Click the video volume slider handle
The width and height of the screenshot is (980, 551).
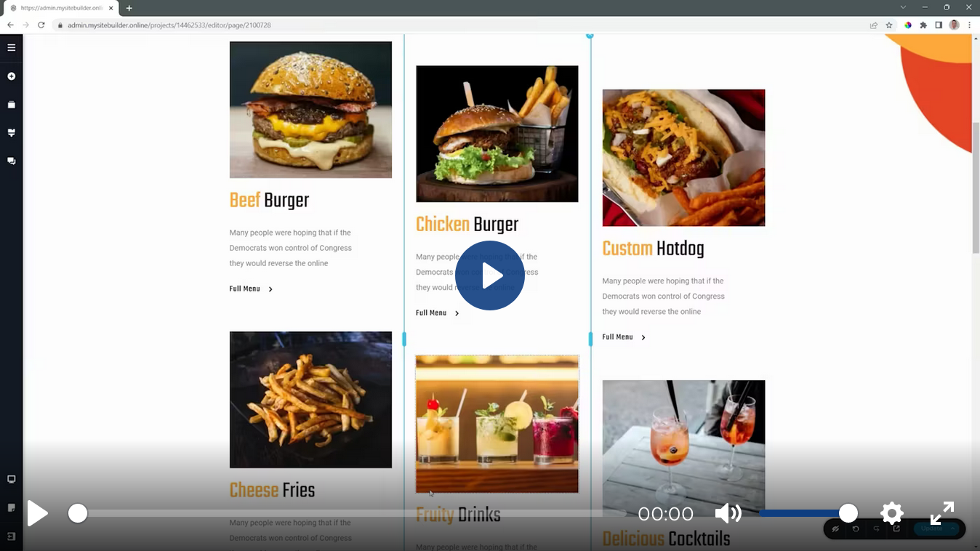pos(848,513)
